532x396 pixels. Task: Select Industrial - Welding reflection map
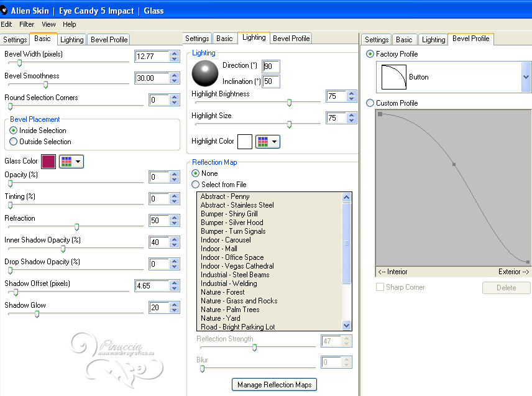pyautogui.click(x=229, y=283)
